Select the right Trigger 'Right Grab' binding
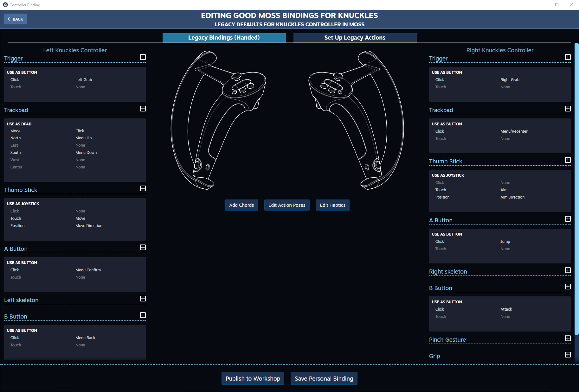The image size is (579, 392). [x=510, y=80]
